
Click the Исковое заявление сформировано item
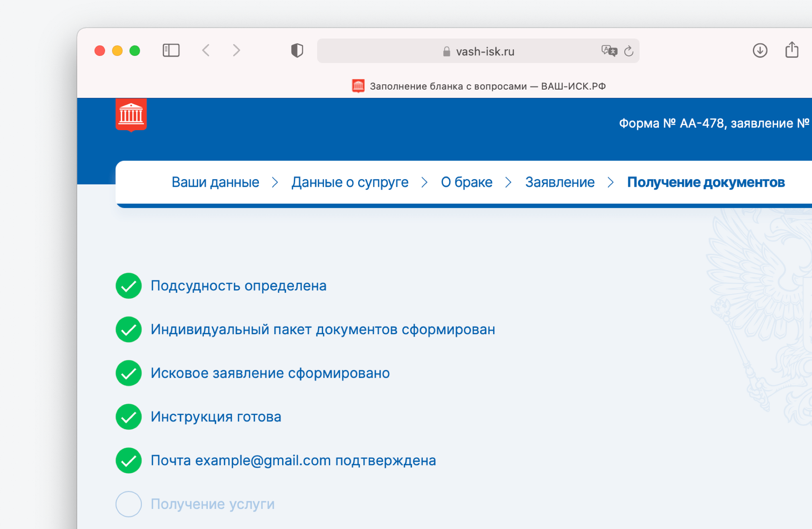tap(270, 373)
